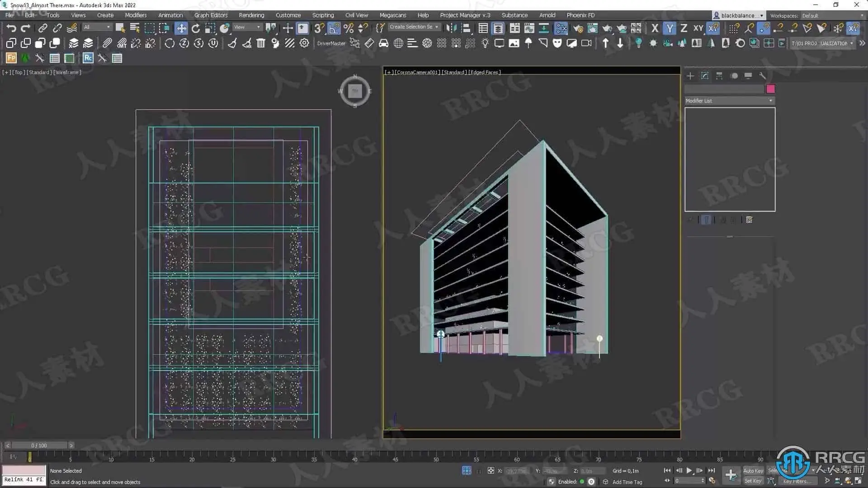Click the Redo arrow icon
Screen dimensions: 868x488
click(26, 28)
